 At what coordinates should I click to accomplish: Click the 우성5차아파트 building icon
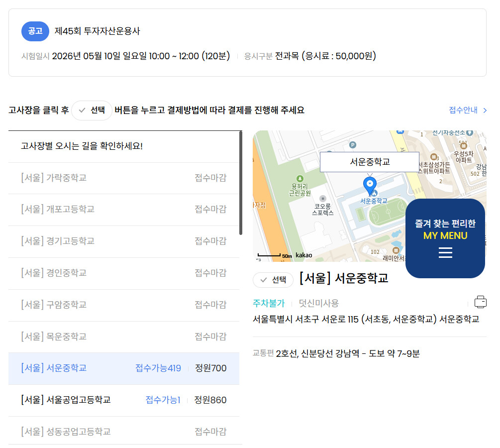tap(463, 146)
